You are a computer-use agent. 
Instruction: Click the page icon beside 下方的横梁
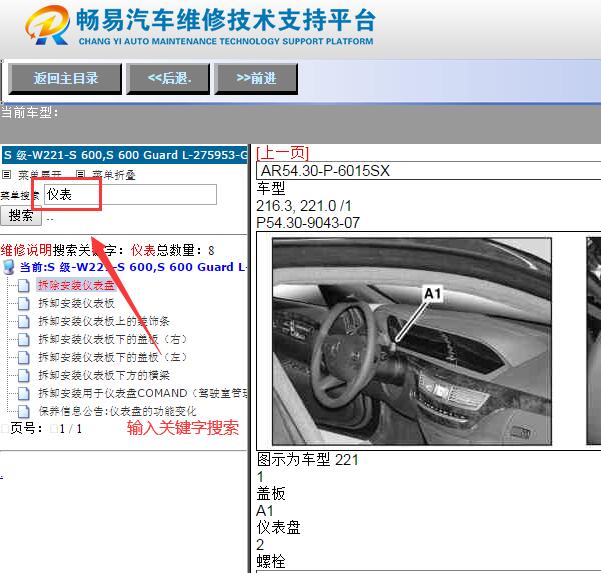click(x=23, y=376)
